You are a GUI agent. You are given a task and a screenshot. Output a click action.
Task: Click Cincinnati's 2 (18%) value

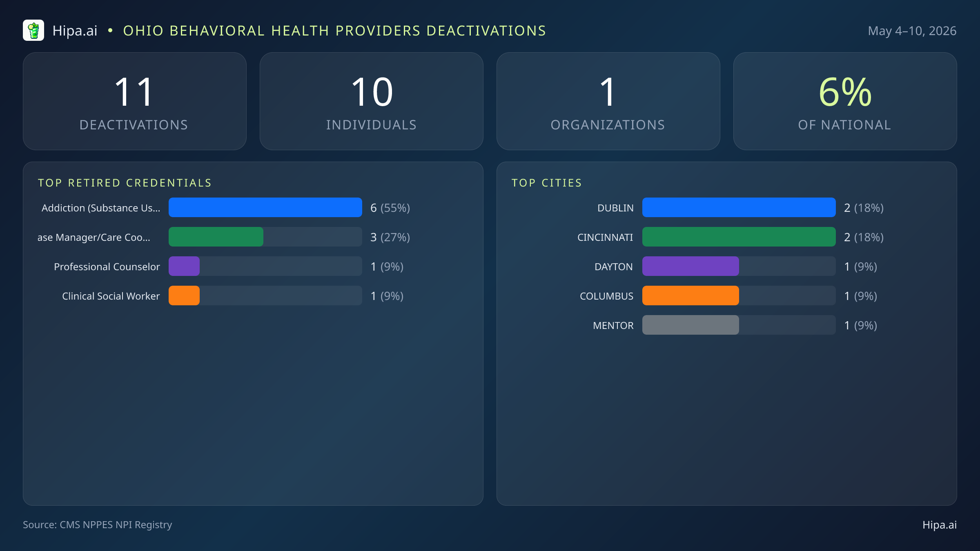click(864, 238)
